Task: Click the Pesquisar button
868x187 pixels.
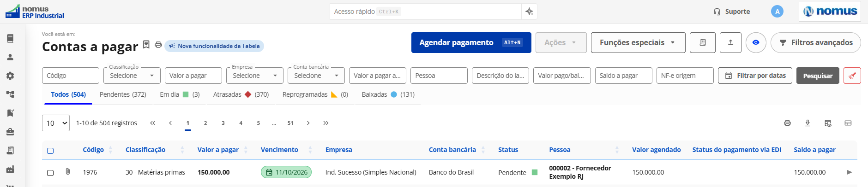Action: (818, 76)
